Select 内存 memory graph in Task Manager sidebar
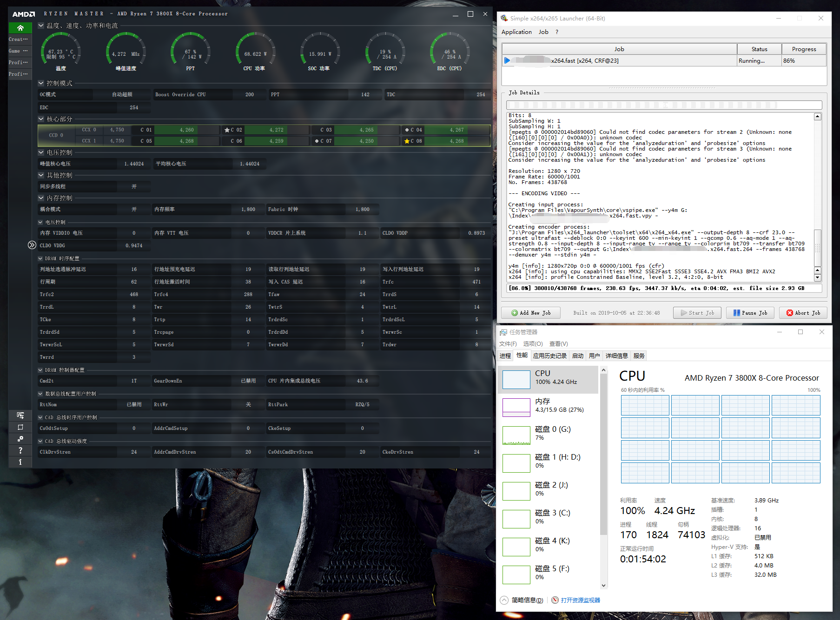 [x=516, y=408]
